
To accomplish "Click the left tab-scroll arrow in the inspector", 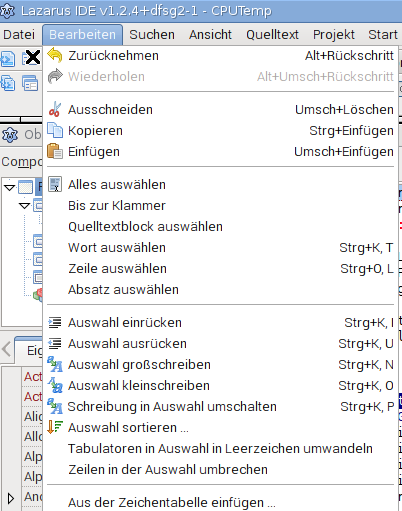I will click(x=7, y=349).
